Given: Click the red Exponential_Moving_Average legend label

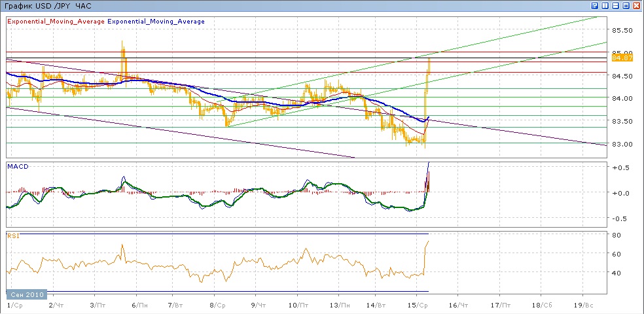Looking at the screenshot, I should (56, 22).
